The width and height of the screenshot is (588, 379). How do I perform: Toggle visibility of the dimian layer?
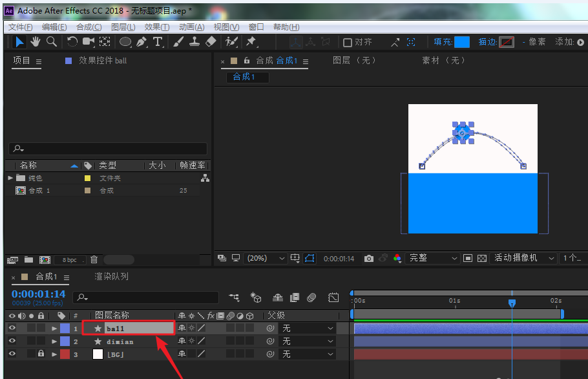coord(12,341)
